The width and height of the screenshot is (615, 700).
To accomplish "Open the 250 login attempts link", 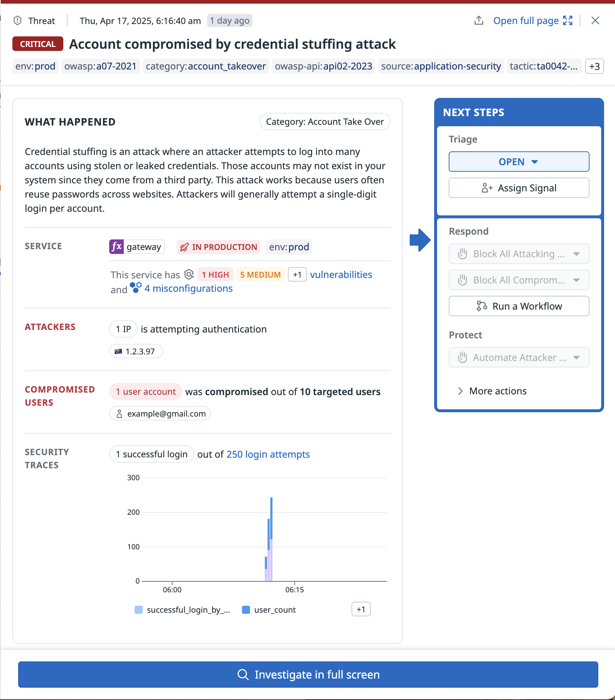I will (268, 454).
